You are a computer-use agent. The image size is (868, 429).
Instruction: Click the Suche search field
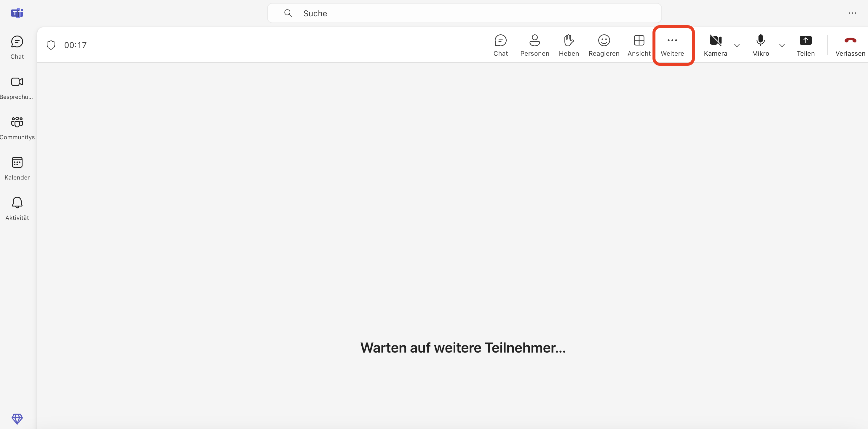[x=464, y=13]
